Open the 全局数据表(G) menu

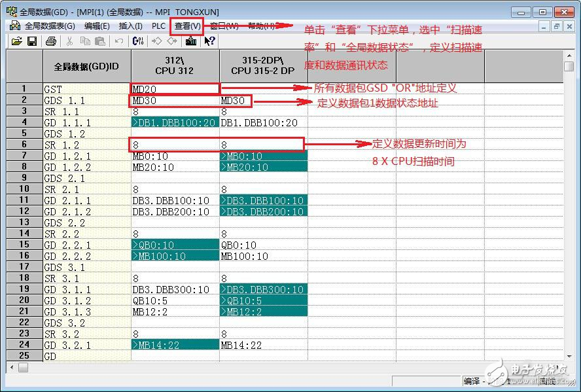tap(44, 26)
